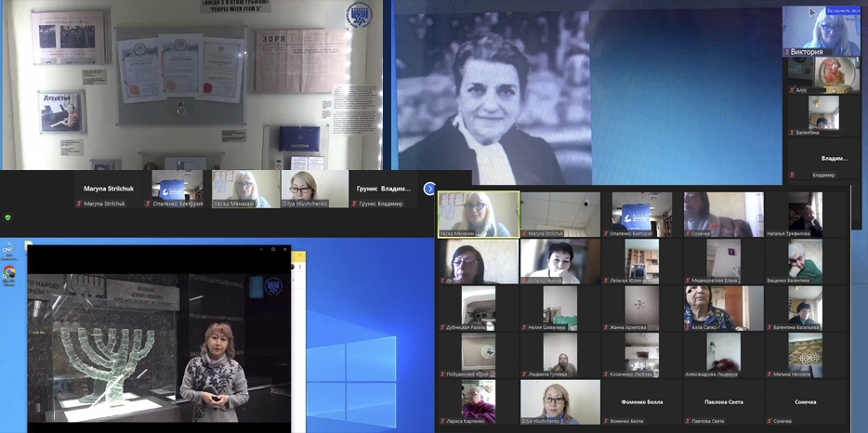Select Мальна Неонила's video tile
This screenshot has height=433, width=868.
(805, 354)
